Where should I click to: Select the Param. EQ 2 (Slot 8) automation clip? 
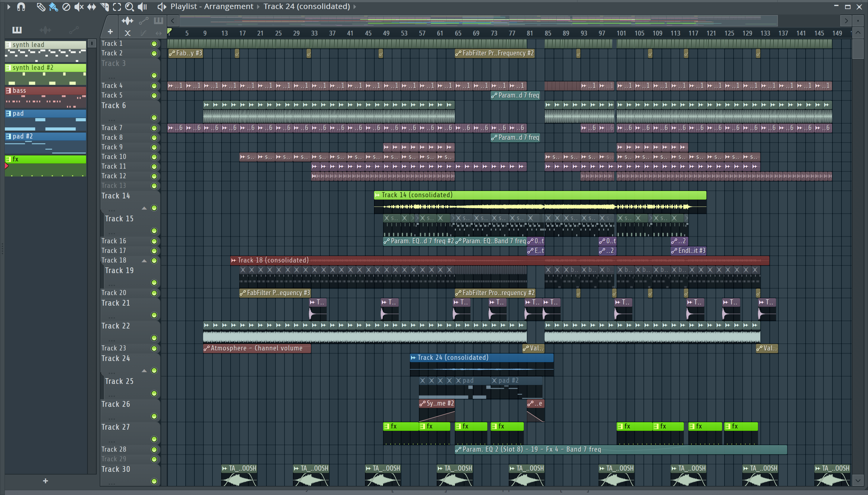[621, 450]
